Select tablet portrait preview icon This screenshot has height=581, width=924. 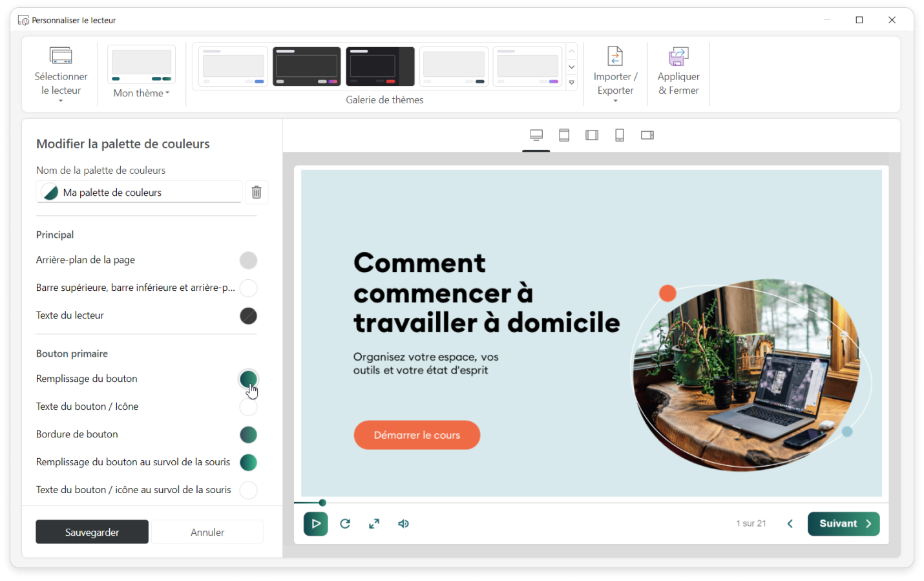click(564, 135)
